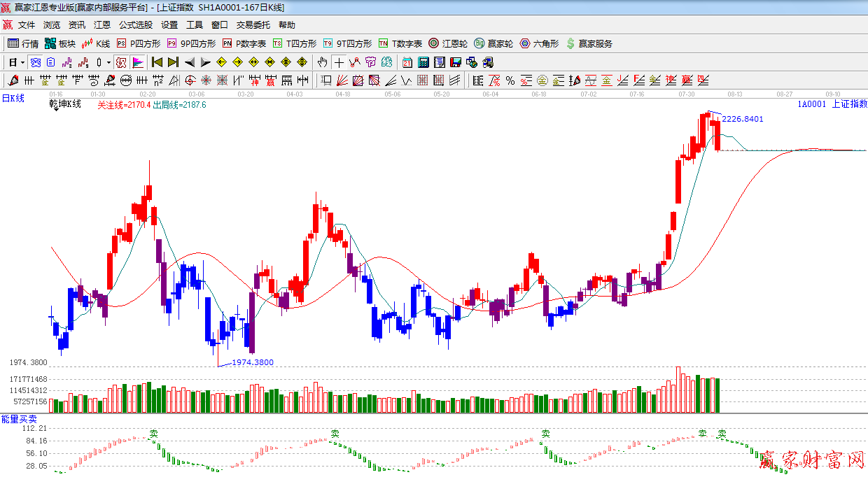The image size is (868, 477).
Task: Open the 交易委托 menu
Action: point(253,25)
